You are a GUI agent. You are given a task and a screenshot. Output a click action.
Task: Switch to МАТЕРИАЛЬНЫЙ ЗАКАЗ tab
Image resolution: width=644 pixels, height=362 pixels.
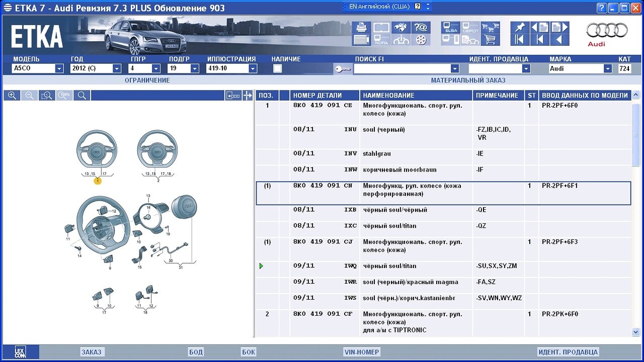pyautogui.click(x=468, y=80)
